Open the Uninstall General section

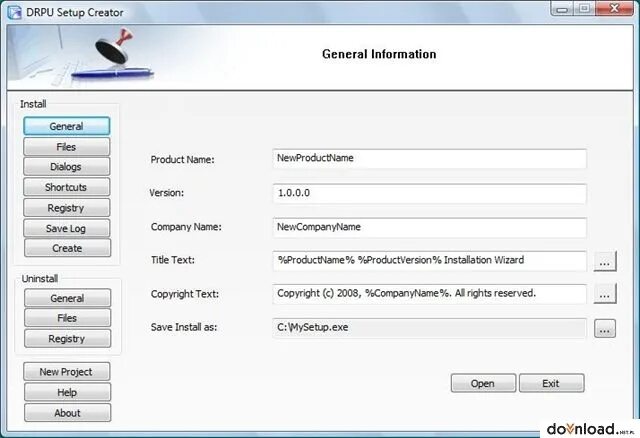[x=67, y=298]
